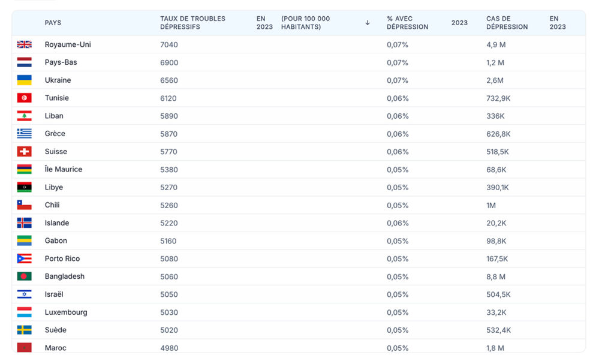Sort by % avec dépression header
The width and height of the screenshot is (614, 364).
pyautogui.click(x=407, y=23)
